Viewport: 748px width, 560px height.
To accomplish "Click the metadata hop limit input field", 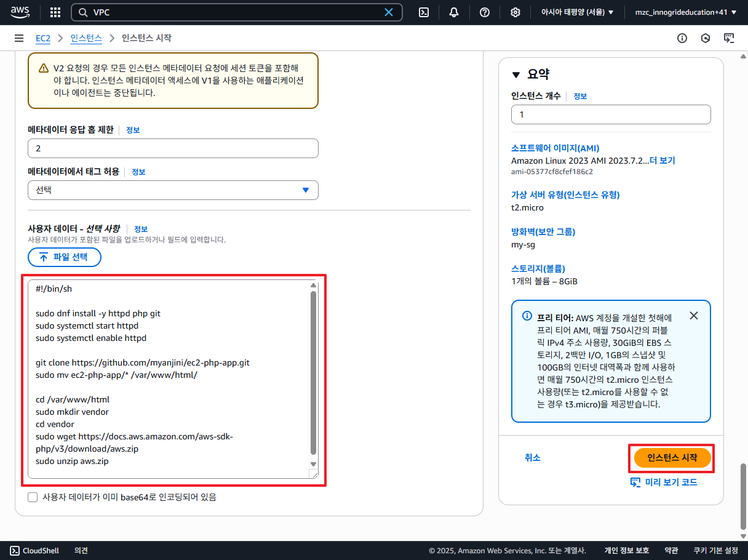I will point(173,148).
